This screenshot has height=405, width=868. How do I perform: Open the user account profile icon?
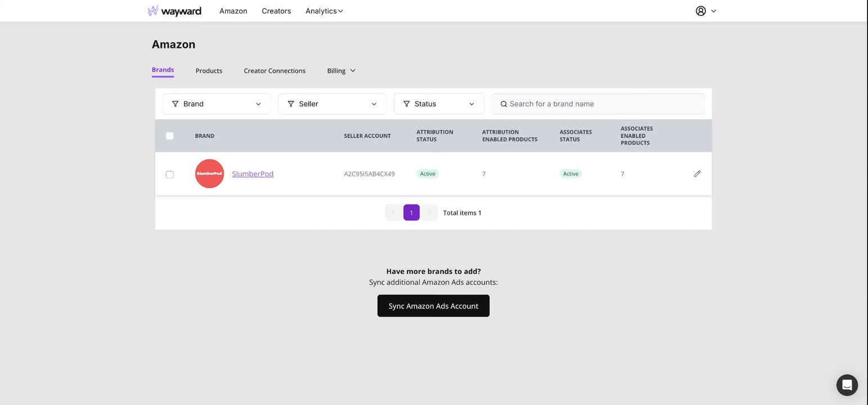coord(701,11)
